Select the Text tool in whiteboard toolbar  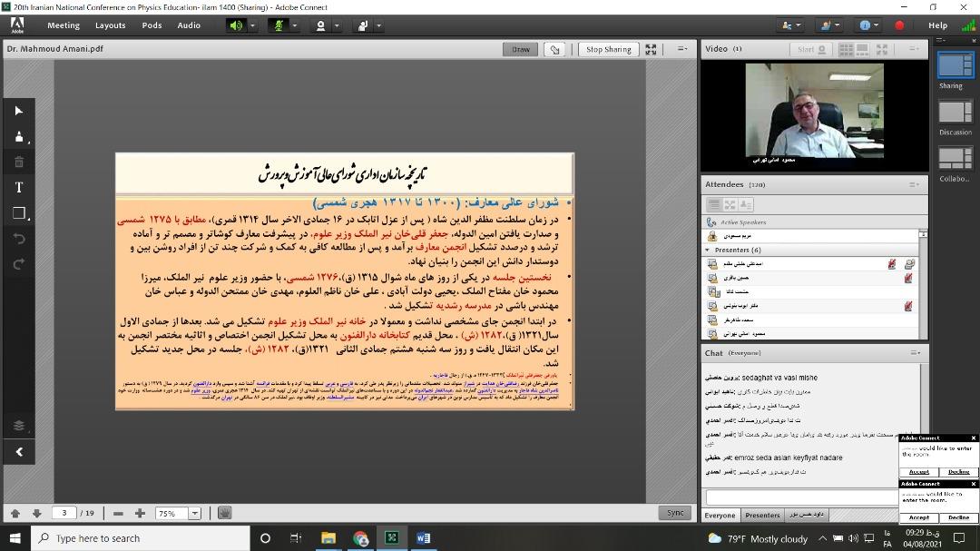click(18, 187)
